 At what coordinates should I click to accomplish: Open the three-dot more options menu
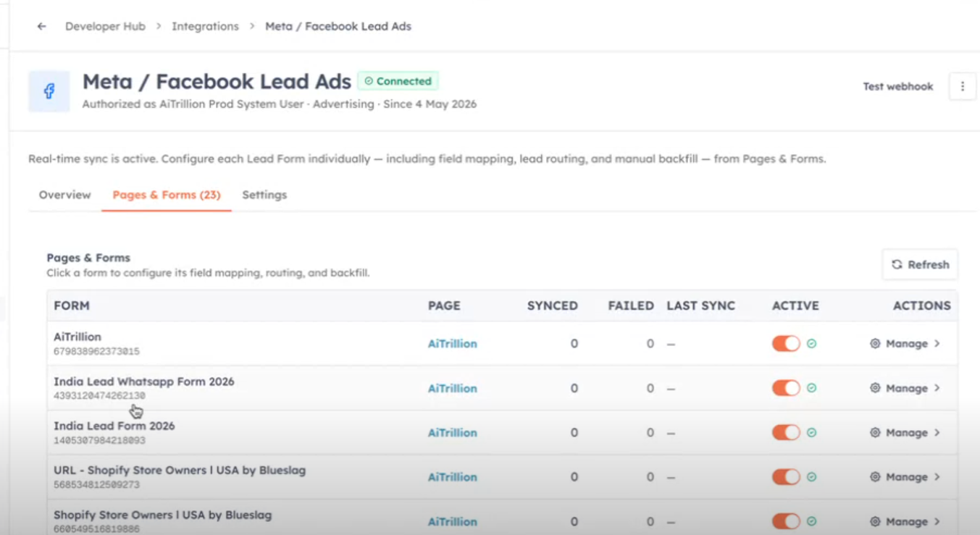click(x=963, y=86)
